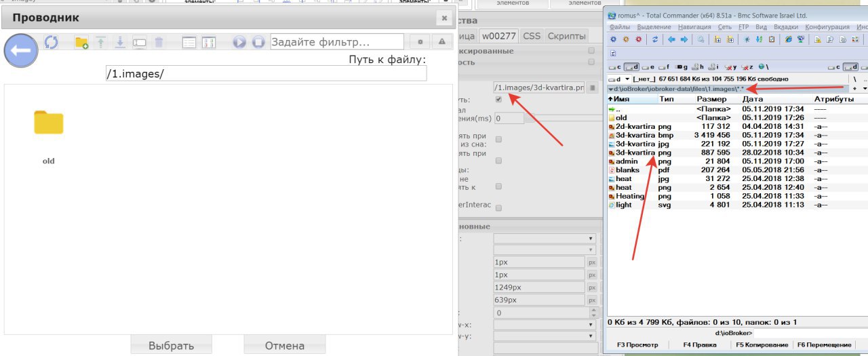
Task: Click the red gear icon in Total Commander toolbar
Action: coord(638,39)
